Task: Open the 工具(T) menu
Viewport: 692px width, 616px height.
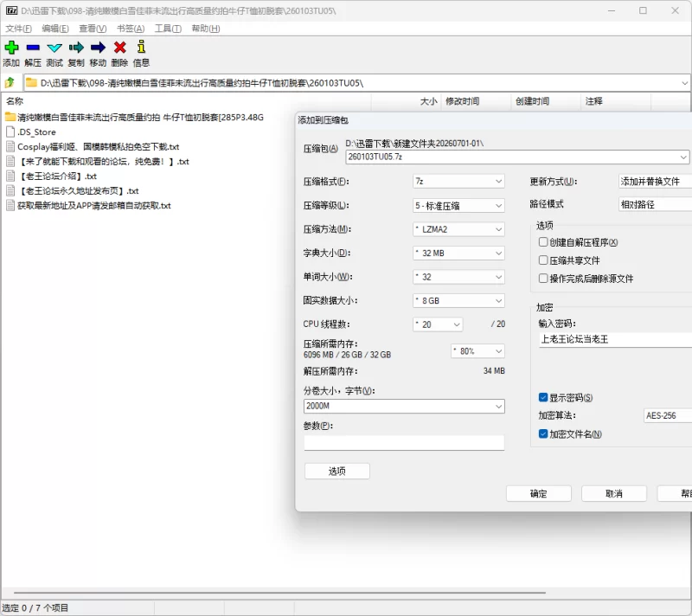Action: pyautogui.click(x=168, y=29)
